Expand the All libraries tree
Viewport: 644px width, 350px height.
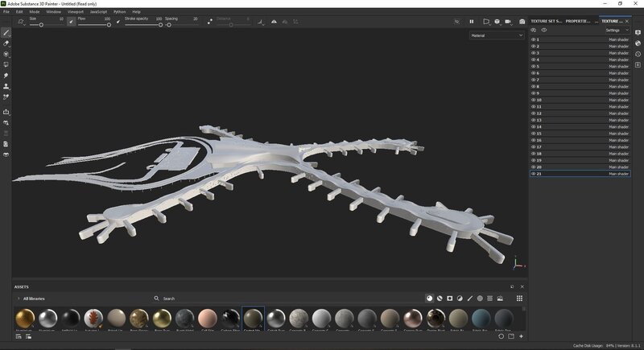19,299
